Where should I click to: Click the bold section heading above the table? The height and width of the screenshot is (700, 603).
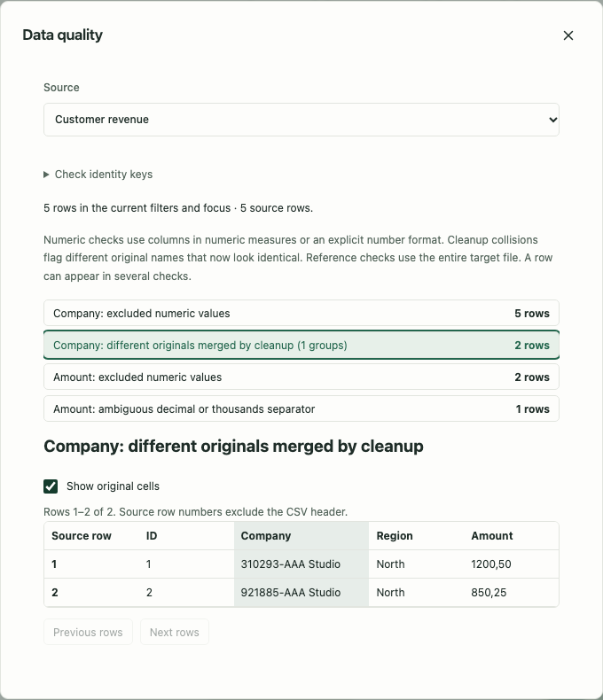tap(233, 446)
